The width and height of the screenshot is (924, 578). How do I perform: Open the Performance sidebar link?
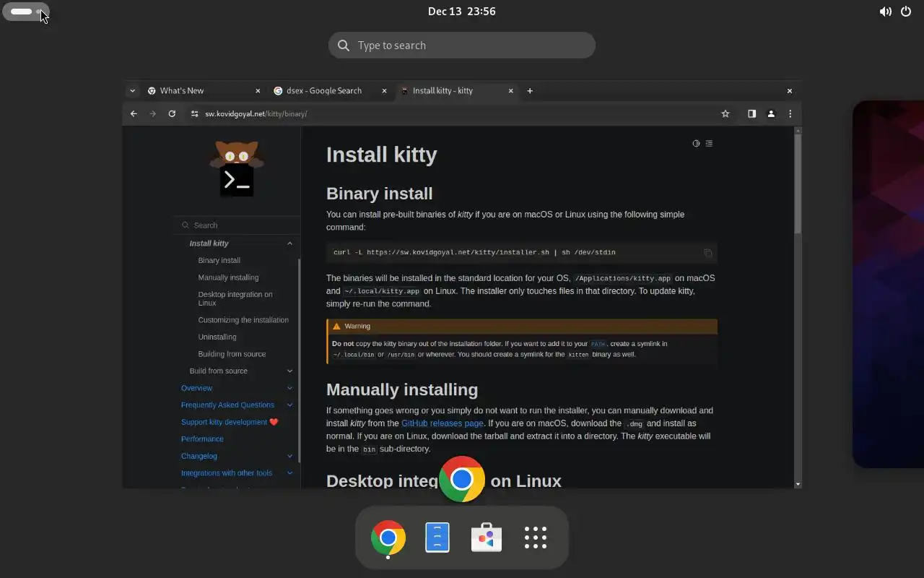pyautogui.click(x=202, y=439)
